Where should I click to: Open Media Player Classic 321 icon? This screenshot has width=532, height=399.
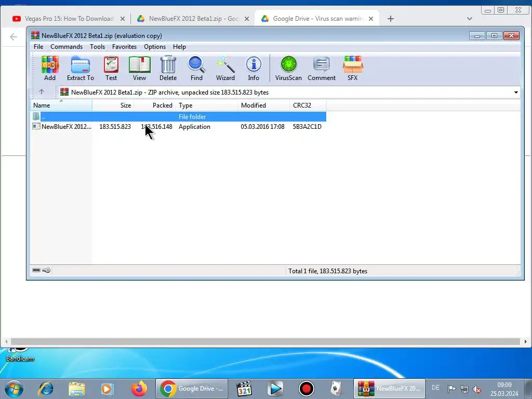[244, 389]
